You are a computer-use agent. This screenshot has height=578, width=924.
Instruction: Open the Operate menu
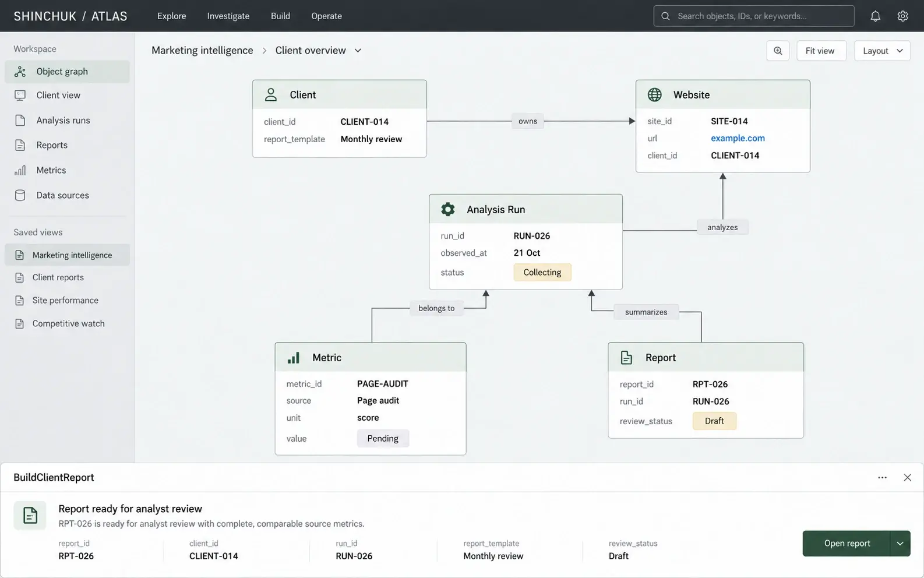tap(327, 16)
